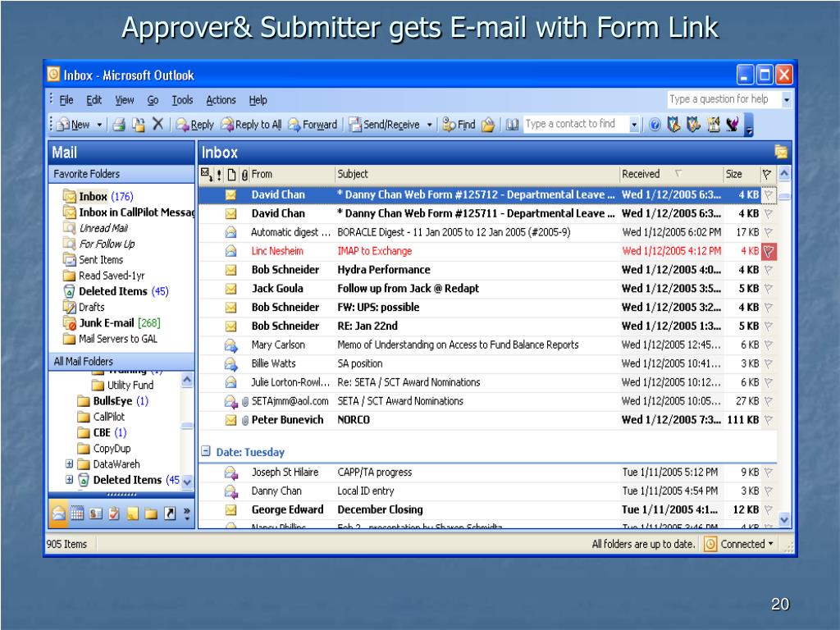Open the File menu
This screenshot has width=840, height=630.
coord(66,100)
